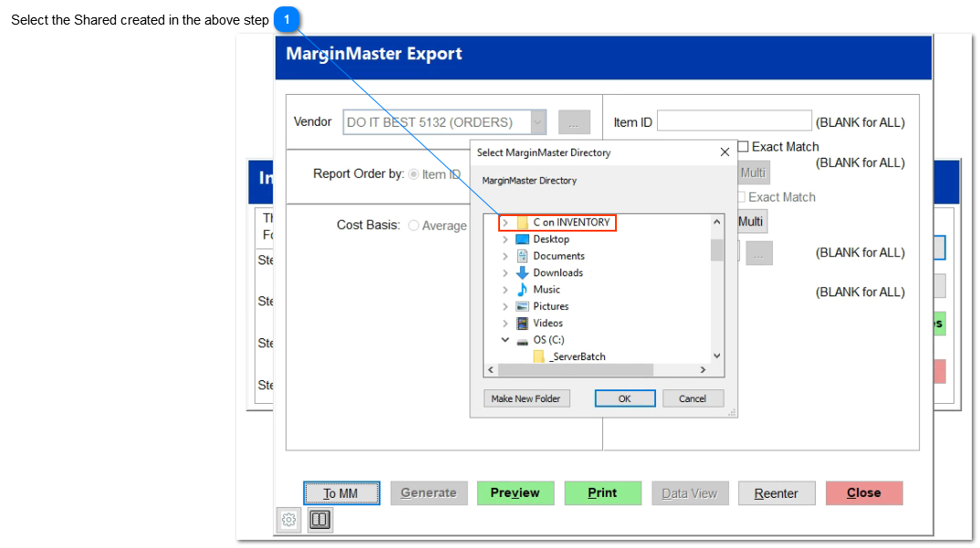Click the greyed-out Multi button
The width and height of the screenshot is (980, 548).
tap(753, 172)
